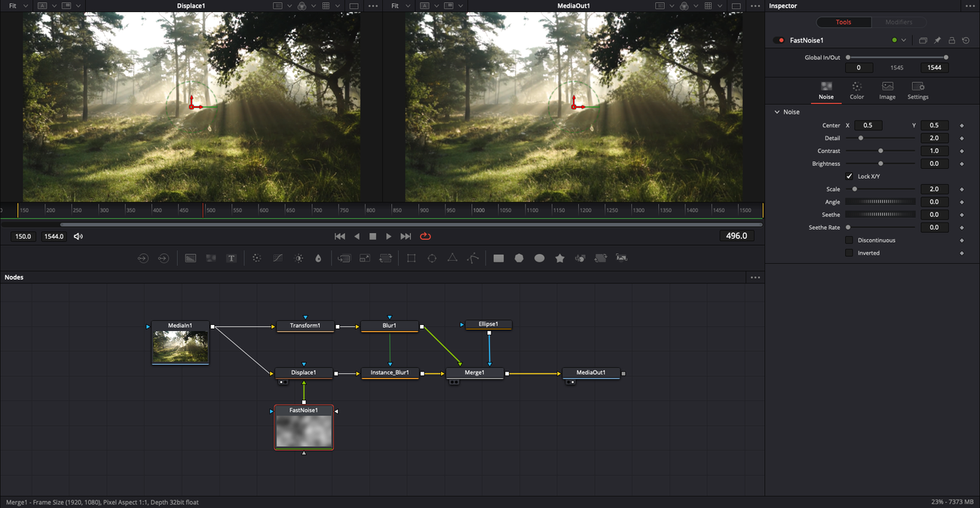Disable FastNoise1 using its enable toggle
Viewport: 980px width, 508px height.
[779, 41]
